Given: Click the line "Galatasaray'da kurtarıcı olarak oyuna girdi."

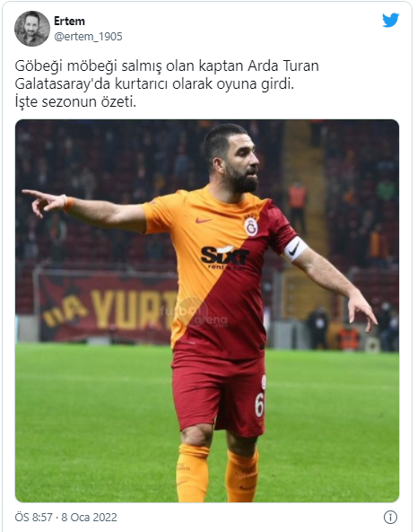Looking at the screenshot, I should click(x=154, y=83).
